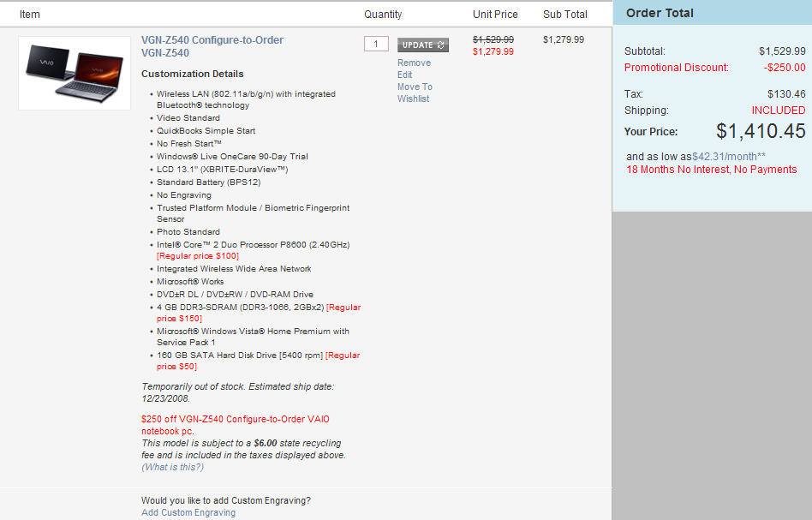Click the QuickBooks Simple Start detail
This screenshot has width=812, height=520.
coord(206,131)
